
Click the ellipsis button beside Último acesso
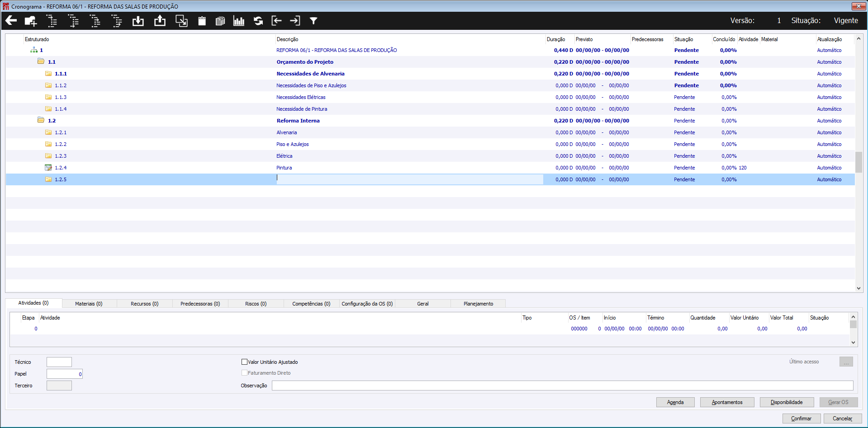pyautogui.click(x=846, y=362)
